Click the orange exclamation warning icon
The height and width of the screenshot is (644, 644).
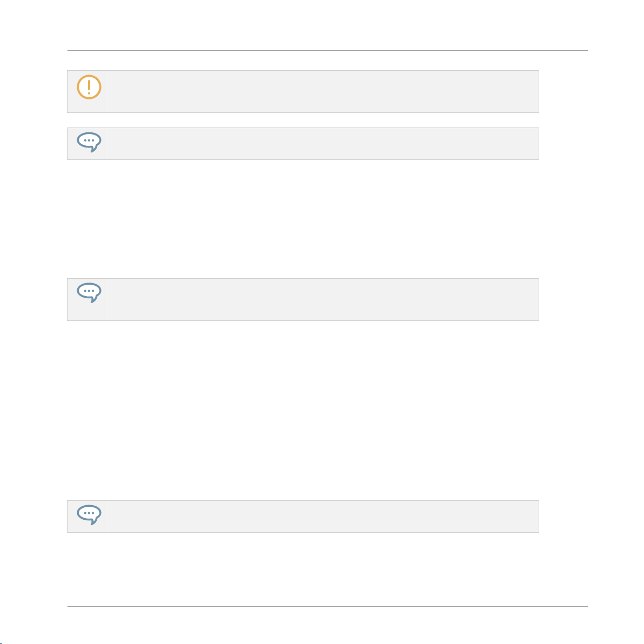pyautogui.click(x=89, y=87)
